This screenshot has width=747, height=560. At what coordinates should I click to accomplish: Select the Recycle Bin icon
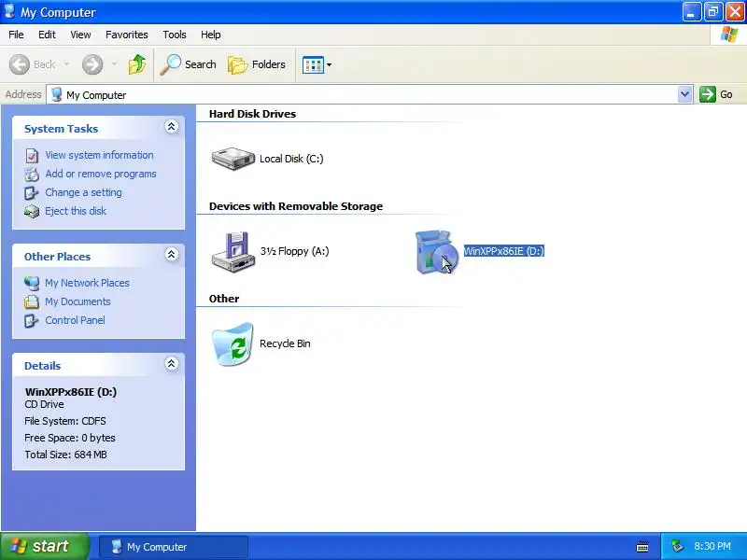(x=233, y=344)
